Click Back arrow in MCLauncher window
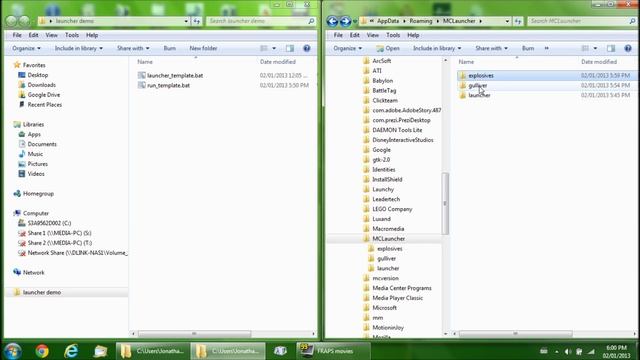The height and width of the screenshot is (360, 640). pos(332,21)
